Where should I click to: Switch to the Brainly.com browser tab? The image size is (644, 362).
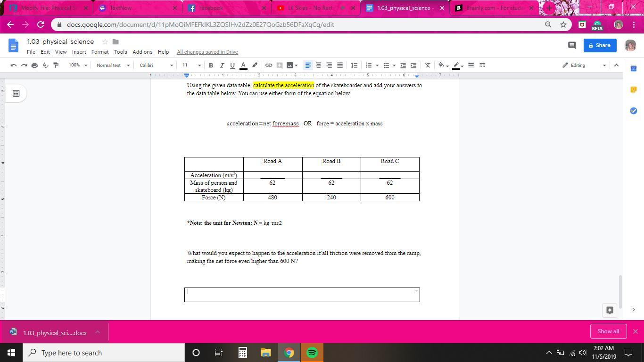[494, 8]
